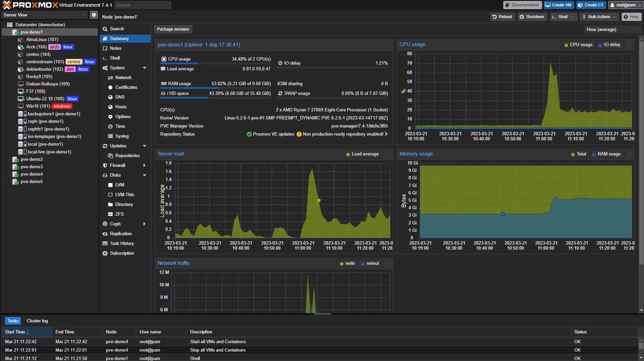The image size is (644, 361).
Task: Click the Network arrows icon
Action: click(110, 77)
